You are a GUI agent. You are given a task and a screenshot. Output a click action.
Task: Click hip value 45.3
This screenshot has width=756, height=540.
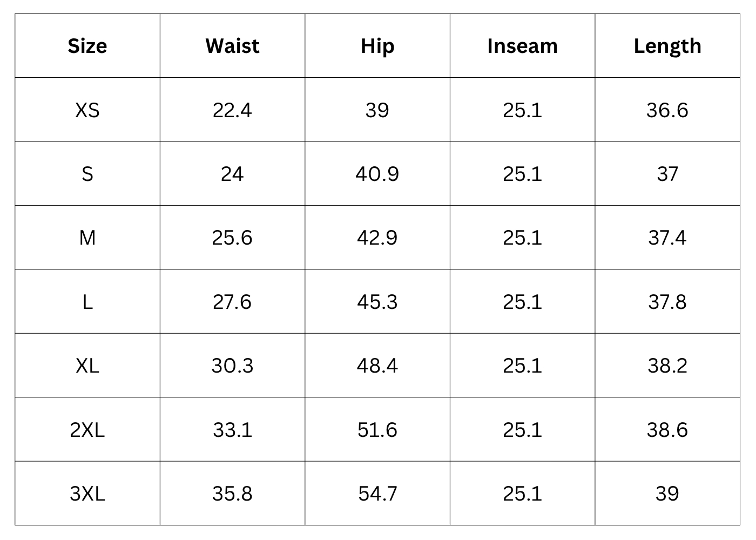377,302
